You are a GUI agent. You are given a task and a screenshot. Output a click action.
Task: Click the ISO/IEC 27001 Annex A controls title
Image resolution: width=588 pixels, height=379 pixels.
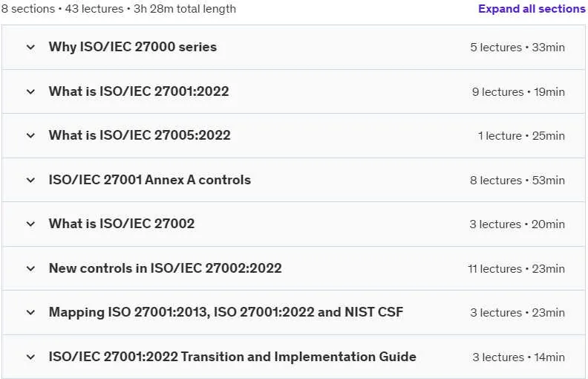point(150,180)
